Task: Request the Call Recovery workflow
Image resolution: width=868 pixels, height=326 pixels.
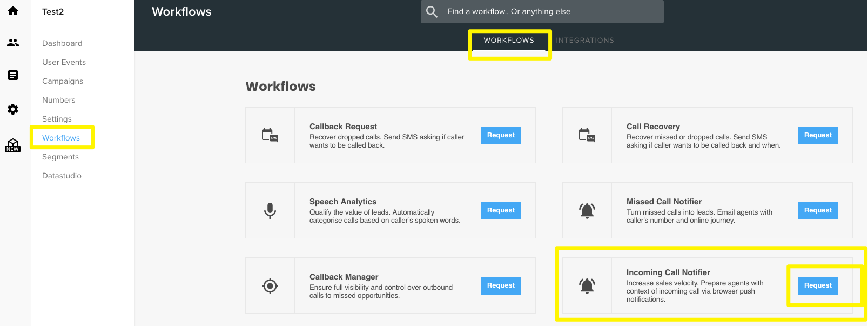Action: coord(818,135)
